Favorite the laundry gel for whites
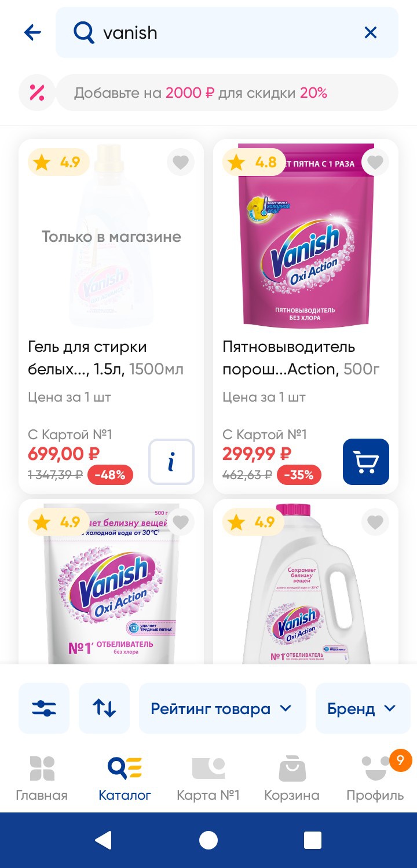This screenshot has width=417, height=868. [x=181, y=162]
